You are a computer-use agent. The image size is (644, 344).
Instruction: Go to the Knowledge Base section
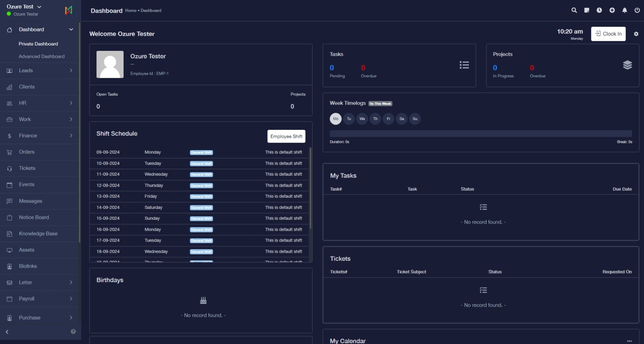(39, 234)
